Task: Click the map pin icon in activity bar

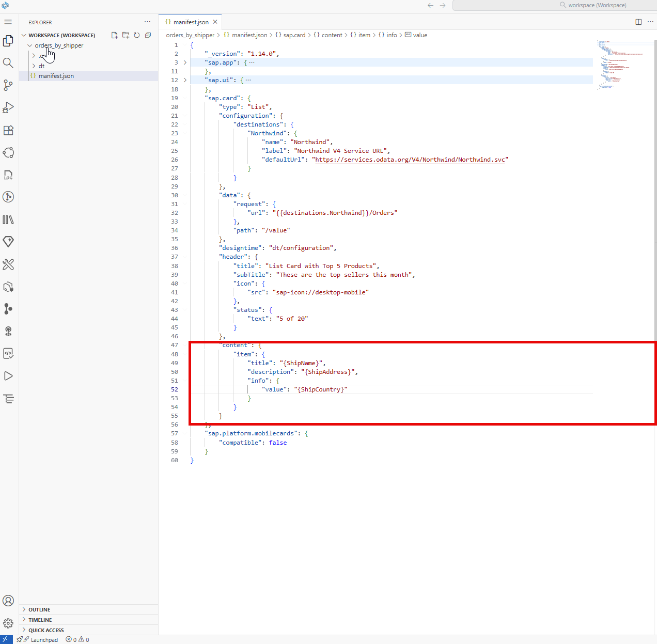Action: click(x=8, y=331)
